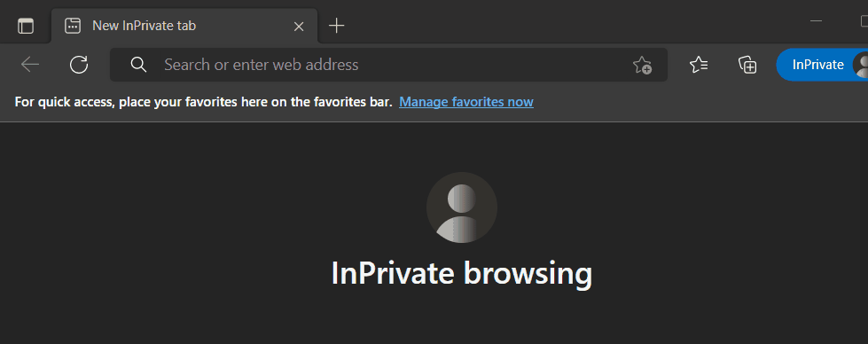Open the tab actions menu icon
868x344 pixels.
click(x=26, y=26)
